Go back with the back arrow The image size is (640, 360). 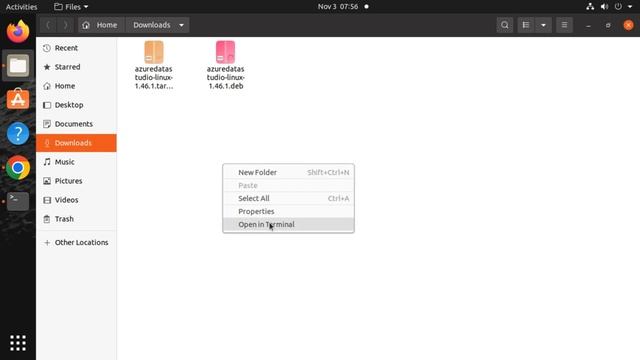tap(48, 25)
